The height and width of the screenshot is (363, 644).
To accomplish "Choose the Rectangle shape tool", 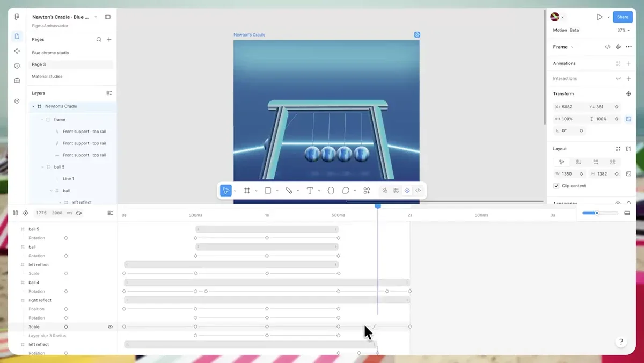I will [x=268, y=191].
